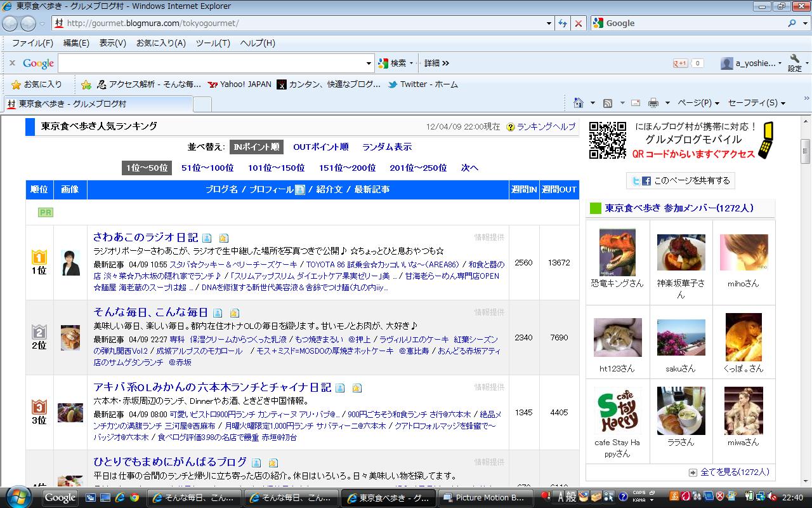Click star icon beside アキバ系OLみかん blog title
Image resolution: width=812 pixels, height=508 pixels.
point(357,388)
